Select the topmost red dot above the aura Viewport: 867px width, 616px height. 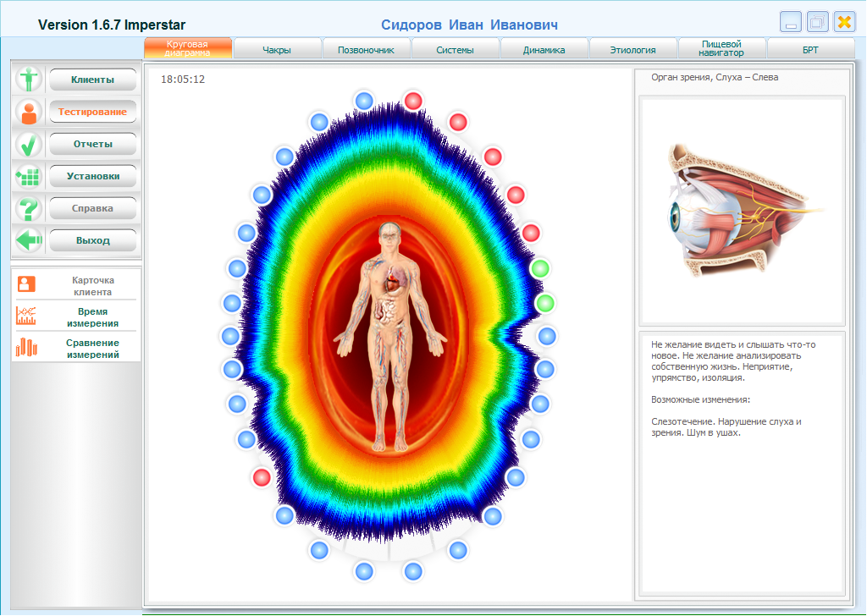point(413,101)
